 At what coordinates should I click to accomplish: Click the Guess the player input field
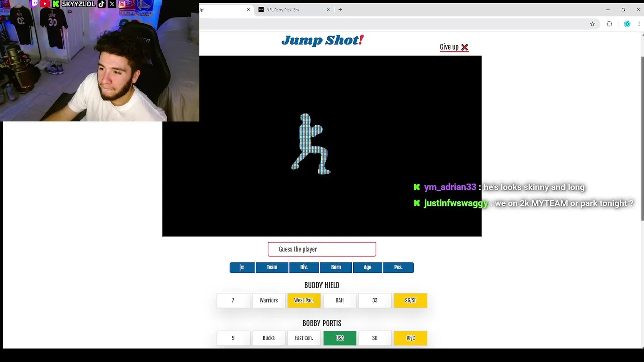[x=322, y=249]
